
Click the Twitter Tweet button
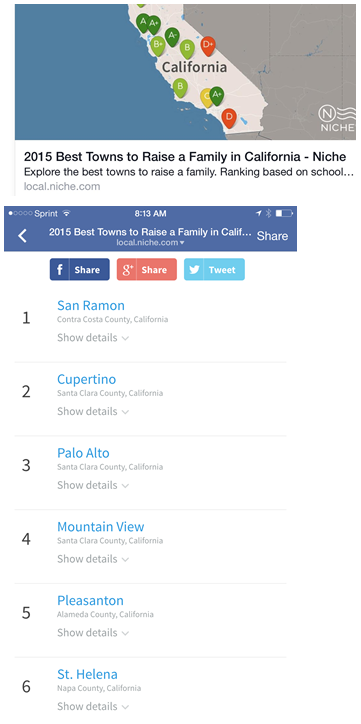(x=214, y=270)
